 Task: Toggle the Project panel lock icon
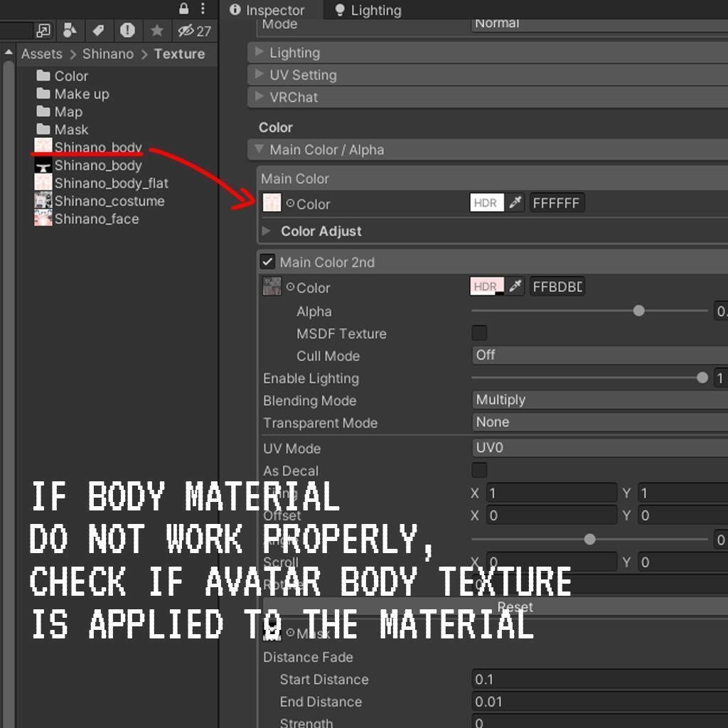click(184, 9)
